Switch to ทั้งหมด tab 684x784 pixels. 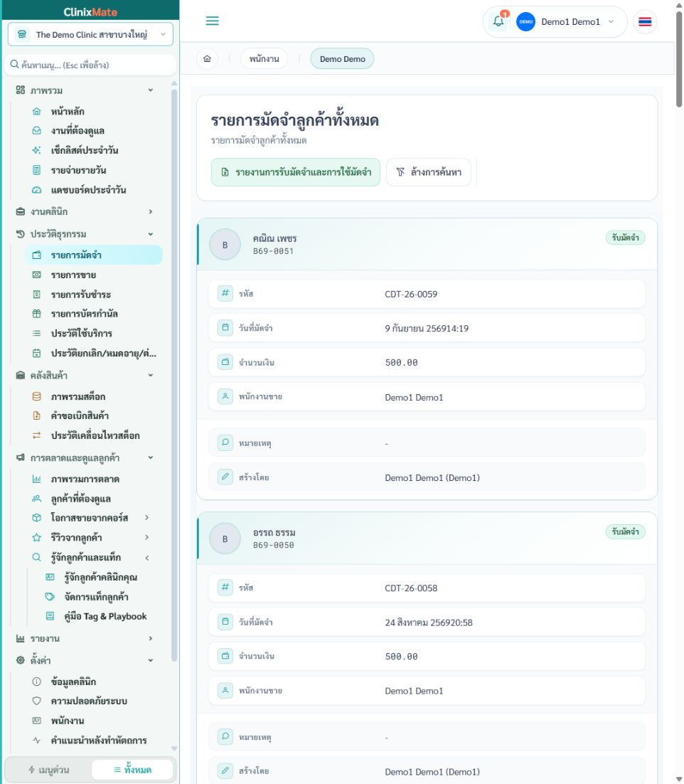(132, 770)
